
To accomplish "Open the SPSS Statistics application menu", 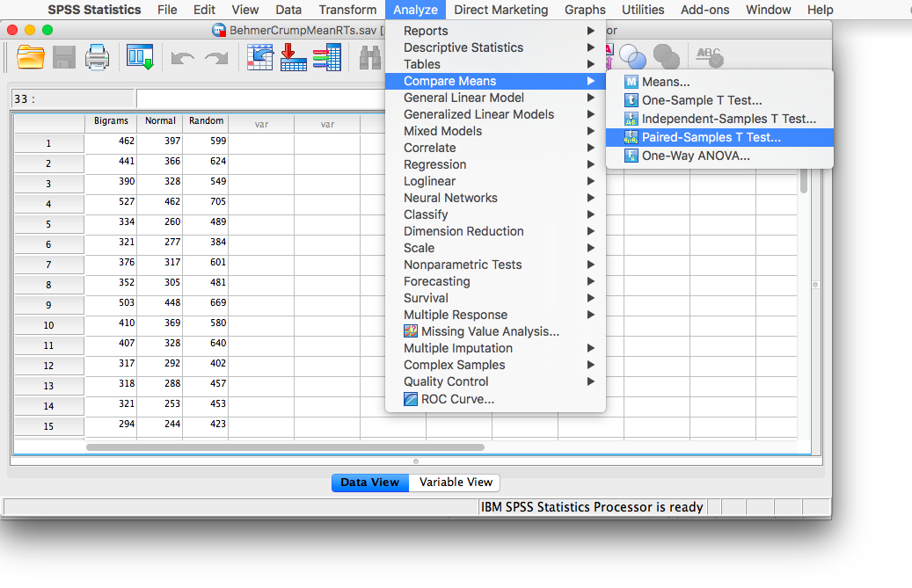I will (x=94, y=10).
